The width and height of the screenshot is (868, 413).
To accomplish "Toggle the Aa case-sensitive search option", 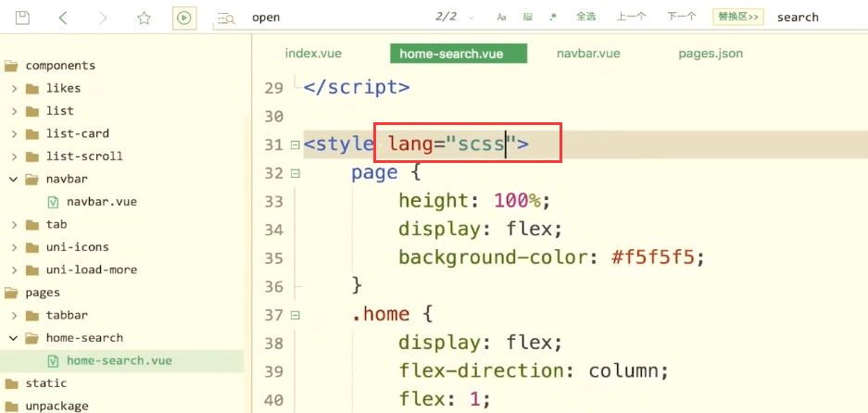I will pos(501,18).
